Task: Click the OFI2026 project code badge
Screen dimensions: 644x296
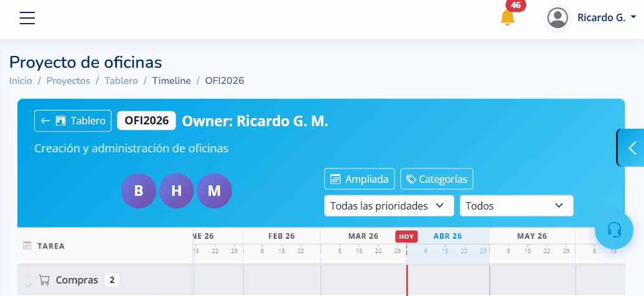Action: pyautogui.click(x=147, y=121)
